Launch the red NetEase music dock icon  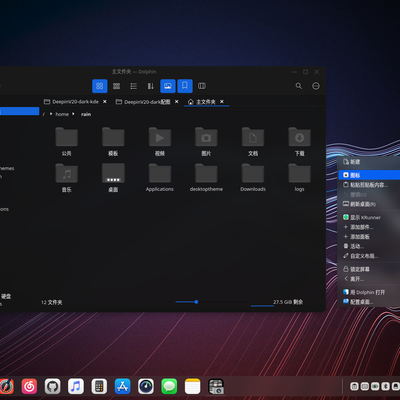(29, 386)
